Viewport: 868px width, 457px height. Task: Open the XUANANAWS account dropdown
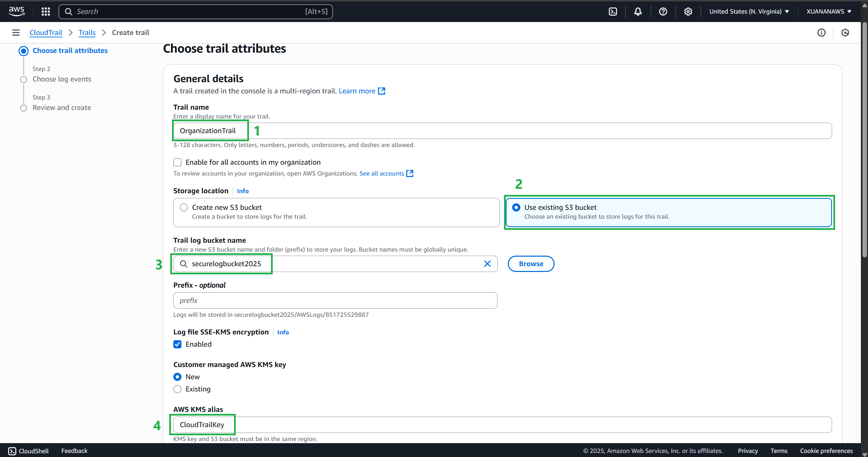[x=829, y=12]
